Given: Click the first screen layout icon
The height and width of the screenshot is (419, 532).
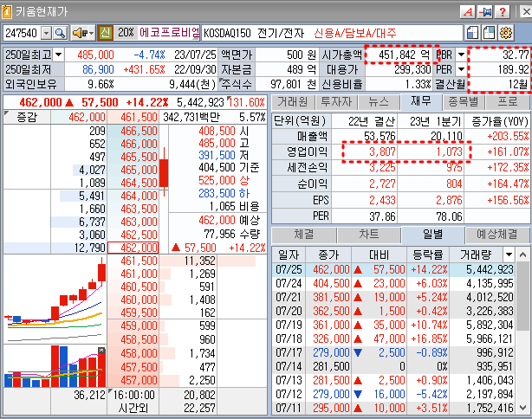Looking at the screenshot, I should pos(472,33).
